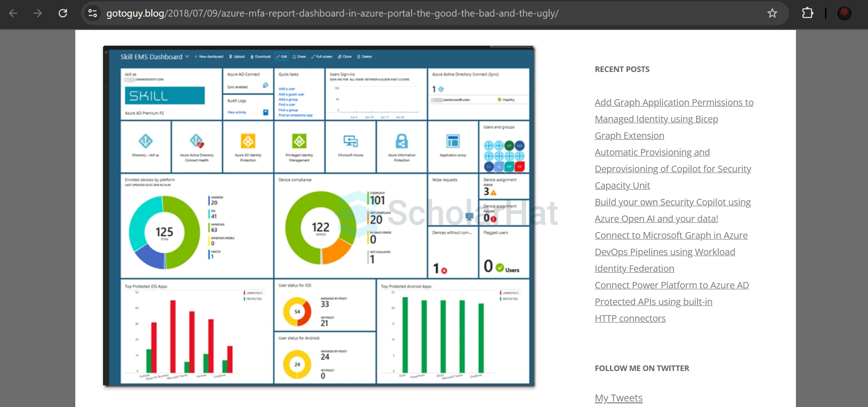
Task: Click Edit in the dashboard toolbar
Action: (282, 57)
